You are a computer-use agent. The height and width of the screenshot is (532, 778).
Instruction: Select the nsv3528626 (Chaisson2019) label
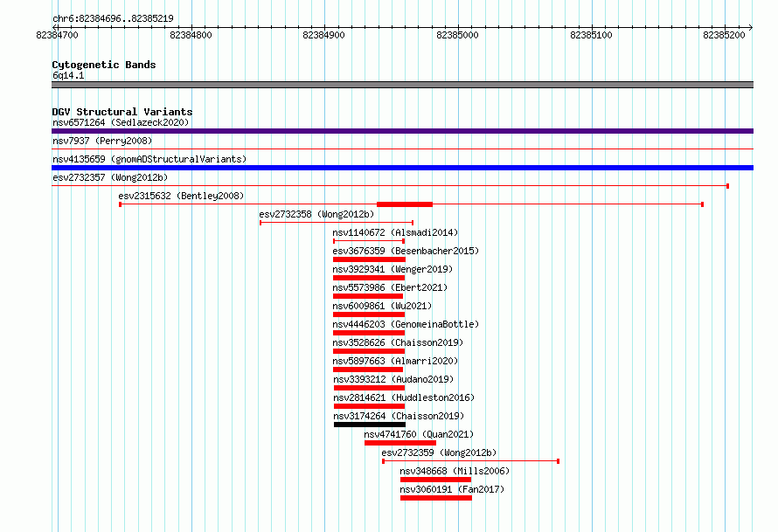click(x=398, y=342)
